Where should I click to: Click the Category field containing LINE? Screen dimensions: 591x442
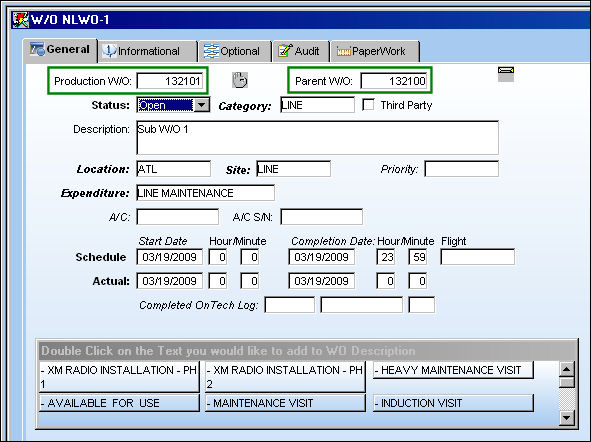[317, 105]
